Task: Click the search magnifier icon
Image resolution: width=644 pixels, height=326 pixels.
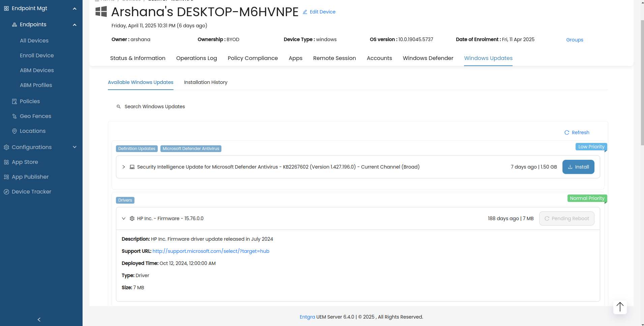Action: [x=119, y=107]
